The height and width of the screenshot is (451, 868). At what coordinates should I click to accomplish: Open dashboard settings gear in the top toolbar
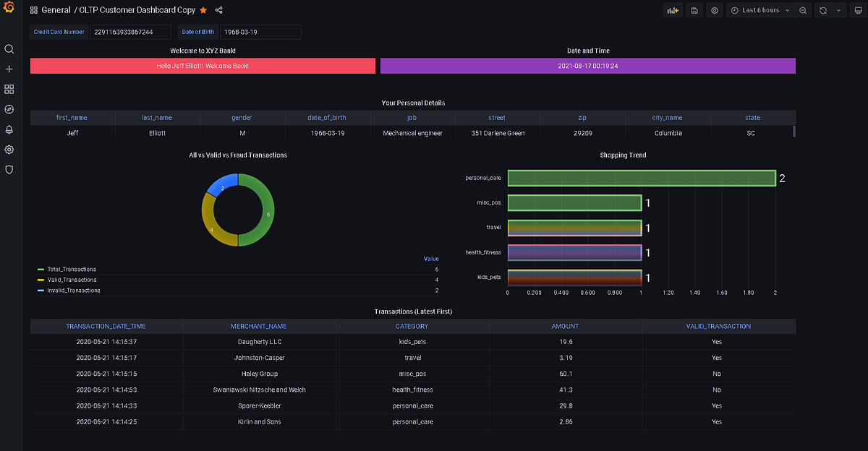pos(715,10)
